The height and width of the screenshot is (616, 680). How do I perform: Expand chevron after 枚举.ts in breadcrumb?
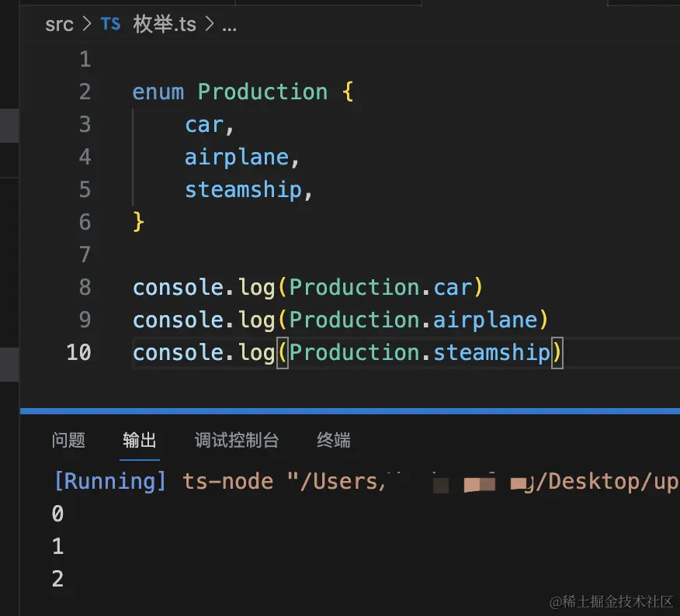point(210,24)
